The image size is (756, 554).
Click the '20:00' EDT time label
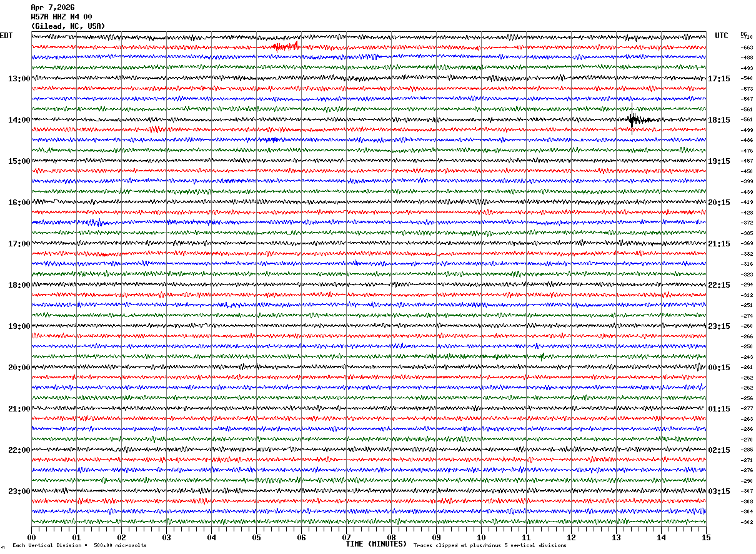(x=19, y=368)
